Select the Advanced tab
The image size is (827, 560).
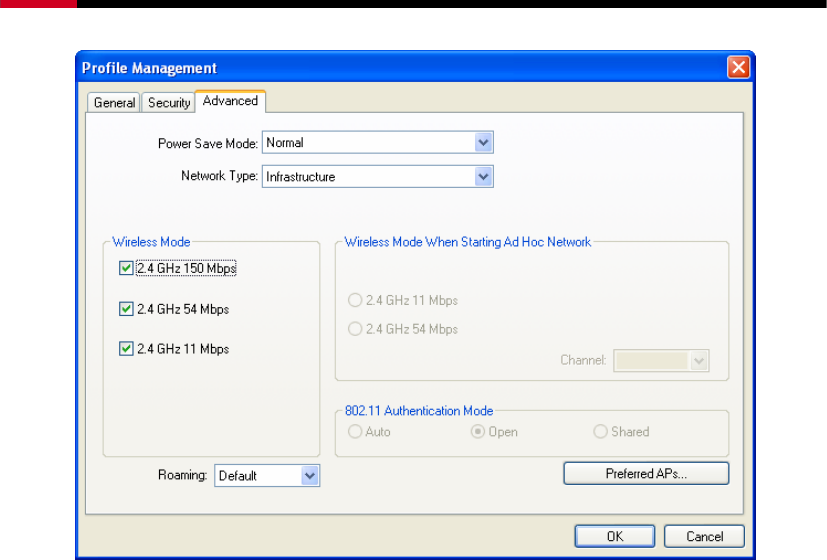[x=230, y=101]
